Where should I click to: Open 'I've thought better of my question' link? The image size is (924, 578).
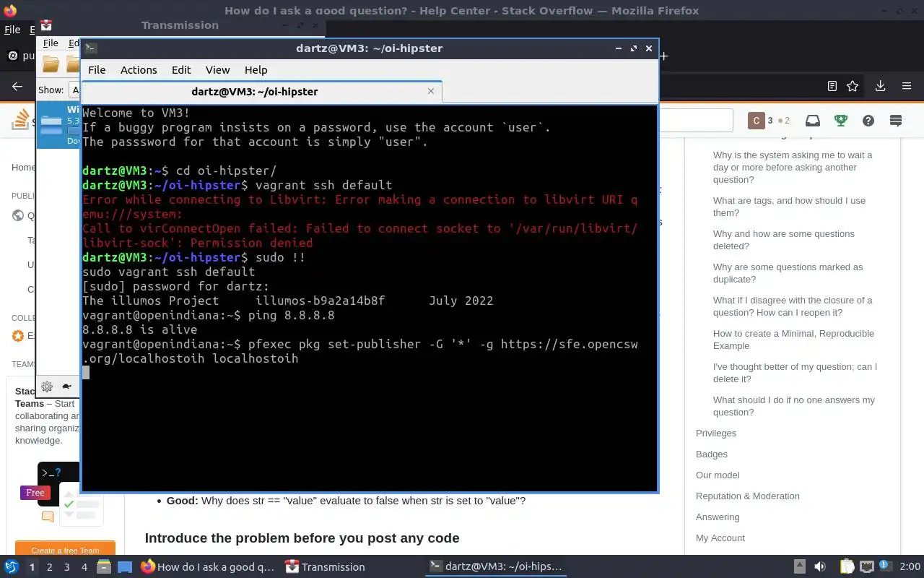click(795, 373)
